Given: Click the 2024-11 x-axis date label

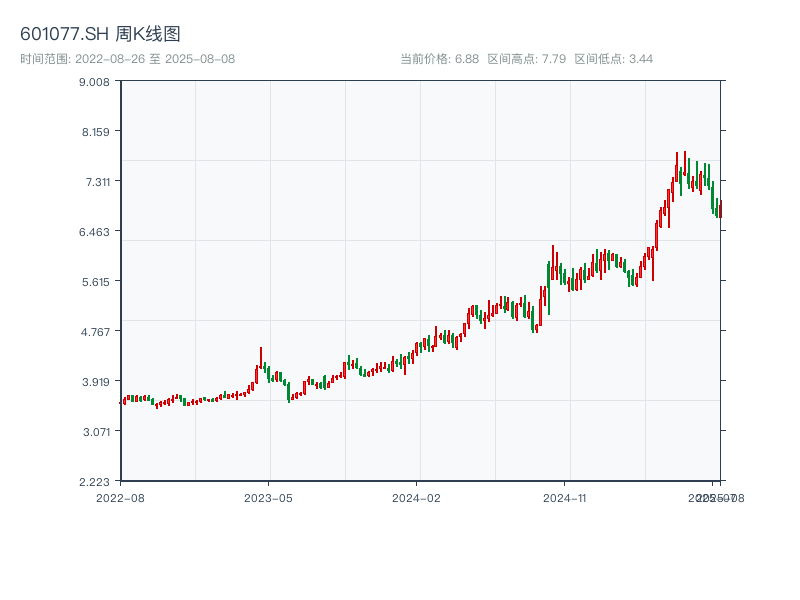Looking at the screenshot, I should coord(566,497).
